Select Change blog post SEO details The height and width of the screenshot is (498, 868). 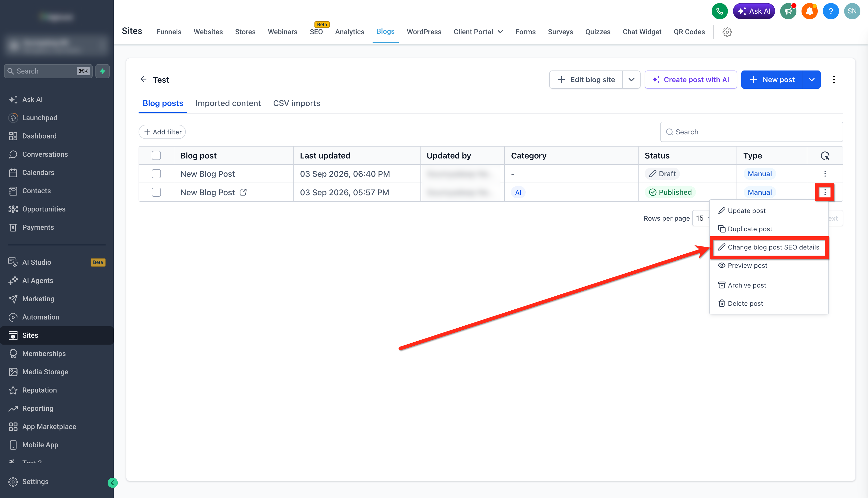click(769, 247)
